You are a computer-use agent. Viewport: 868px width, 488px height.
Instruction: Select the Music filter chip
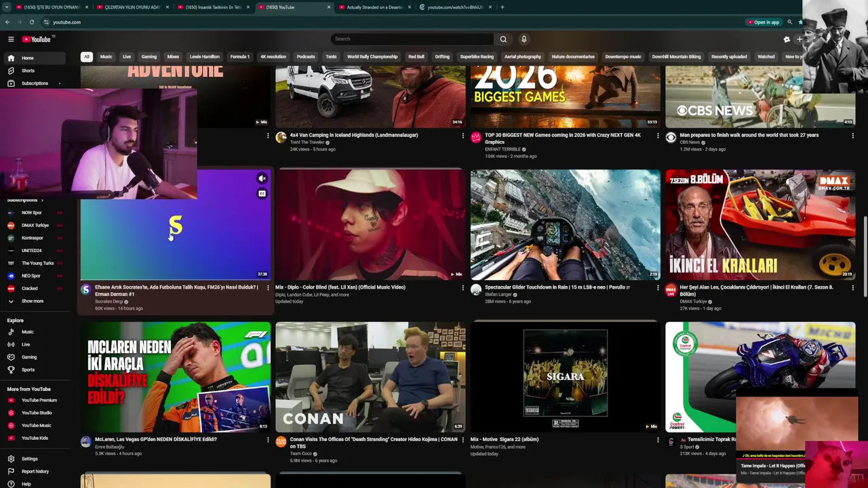coord(106,57)
